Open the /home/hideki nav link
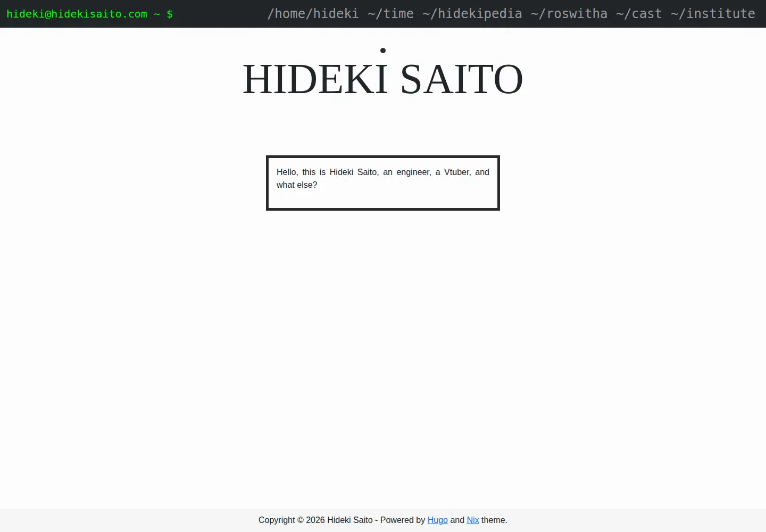Screen dimensions: 766x532 point(313,14)
